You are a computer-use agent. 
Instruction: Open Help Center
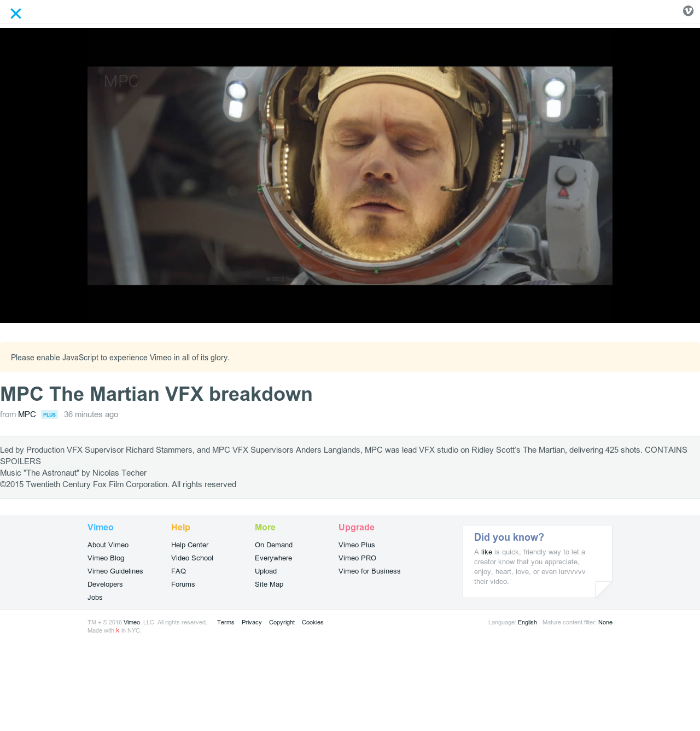(x=190, y=545)
